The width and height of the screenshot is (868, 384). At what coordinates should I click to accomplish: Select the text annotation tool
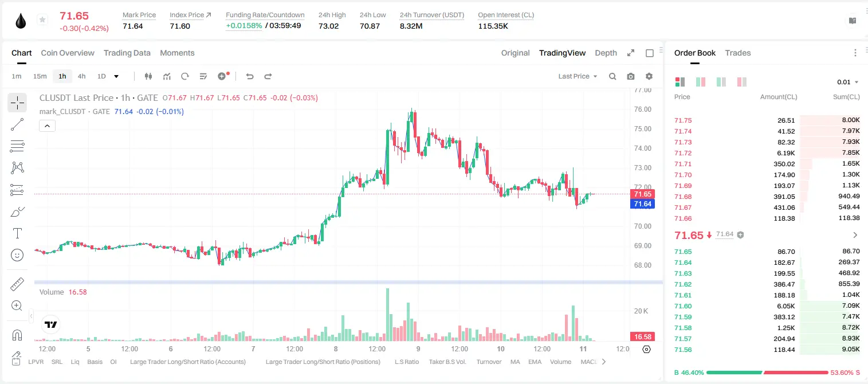(17, 233)
